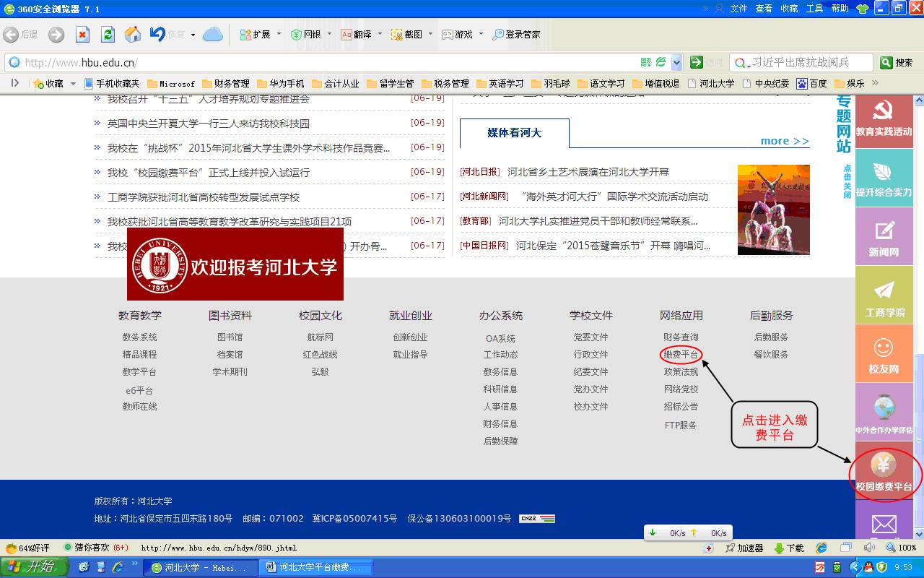The image size is (924, 578).
Task: Click the 提升综合实力 leaf sidebar icon
Action: point(884,178)
